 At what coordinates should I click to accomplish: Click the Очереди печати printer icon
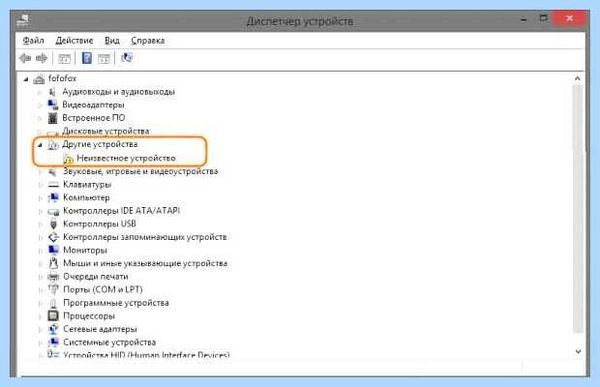tap(53, 276)
